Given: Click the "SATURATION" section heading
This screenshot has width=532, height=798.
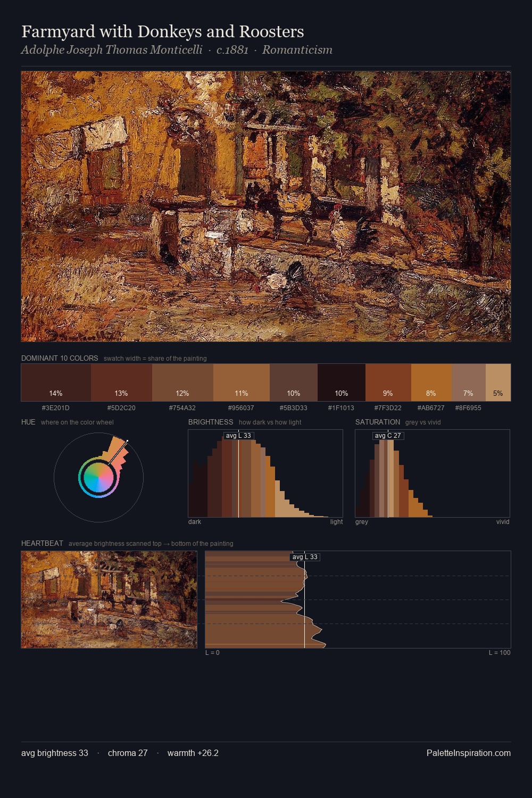Looking at the screenshot, I should click(x=378, y=422).
